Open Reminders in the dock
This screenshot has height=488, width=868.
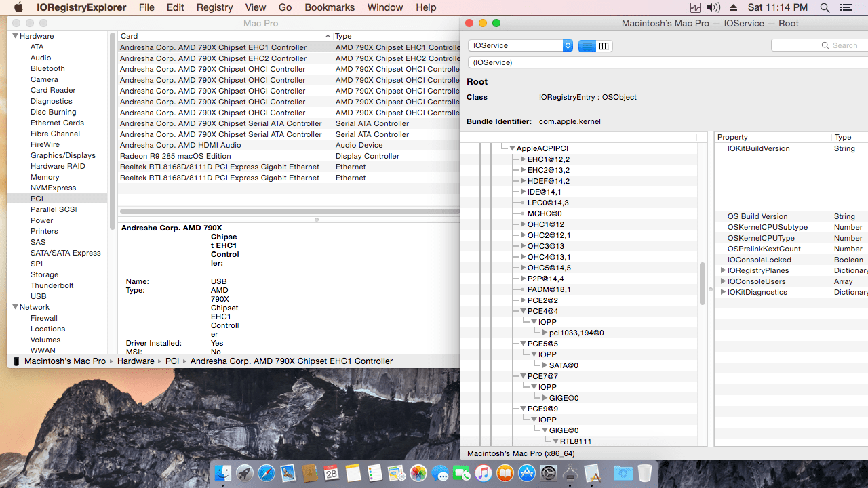(375, 473)
